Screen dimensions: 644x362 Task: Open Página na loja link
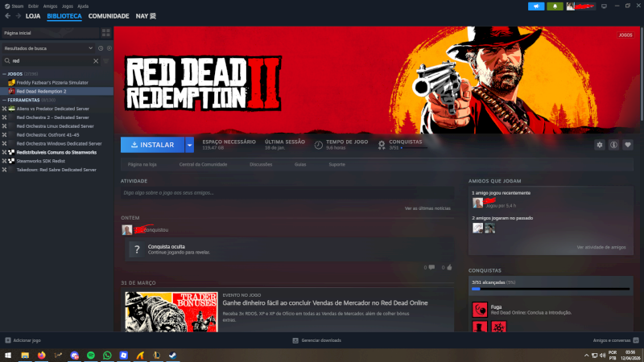click(x=142, y=165)
